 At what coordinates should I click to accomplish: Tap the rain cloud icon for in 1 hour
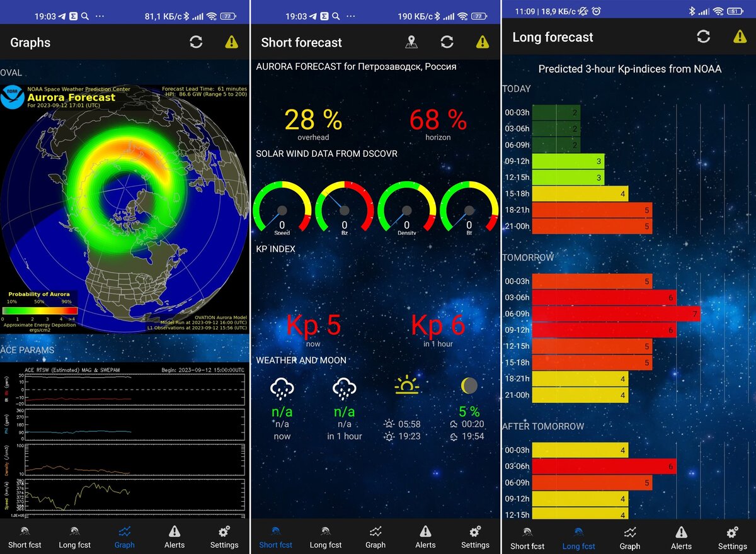pos(344,388)
